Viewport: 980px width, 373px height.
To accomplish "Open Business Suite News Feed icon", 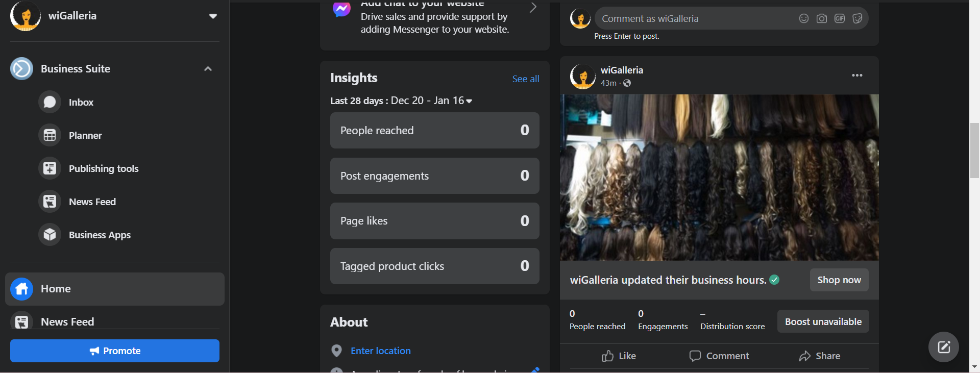I will tap(50, 202).
